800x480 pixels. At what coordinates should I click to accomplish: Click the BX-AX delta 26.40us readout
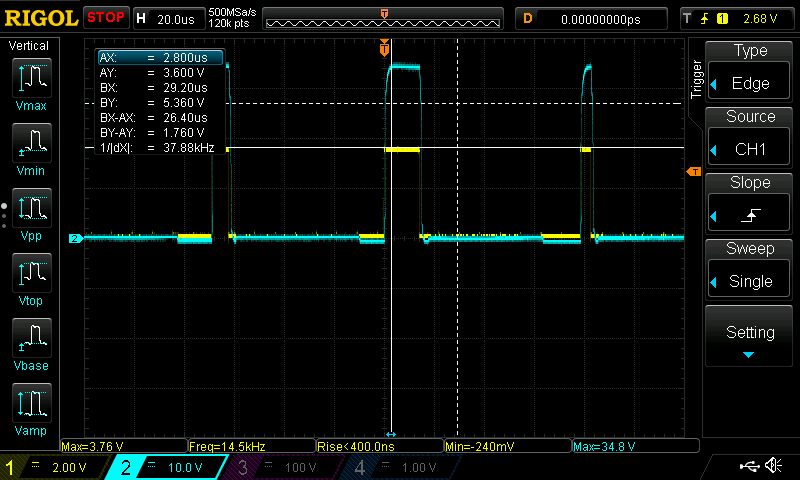(x=153, y=118)
